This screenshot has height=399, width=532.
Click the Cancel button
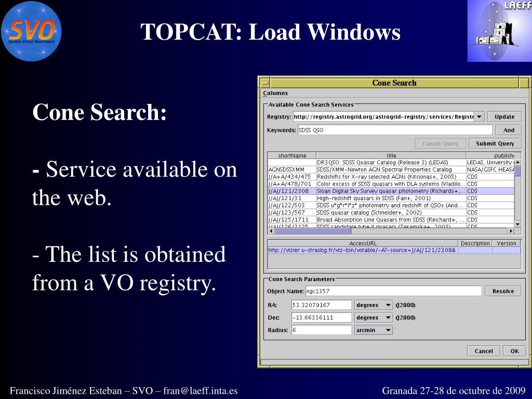click(484, 351)
